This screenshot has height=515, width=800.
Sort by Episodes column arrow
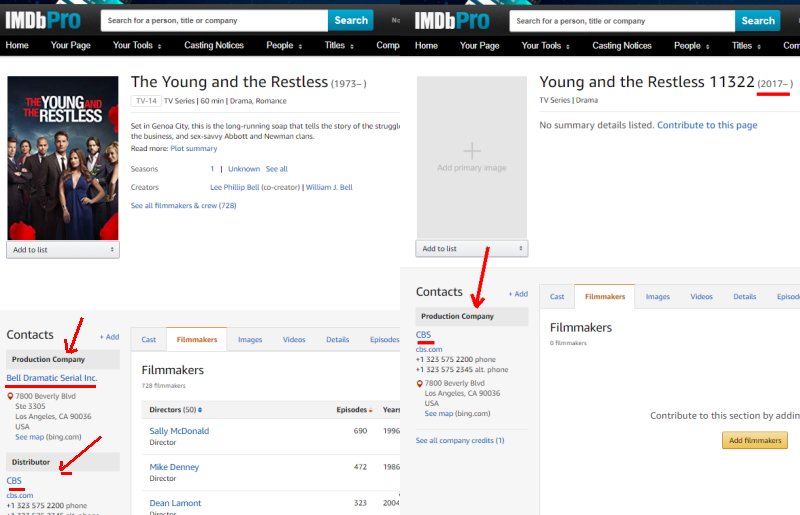point(370,410)
